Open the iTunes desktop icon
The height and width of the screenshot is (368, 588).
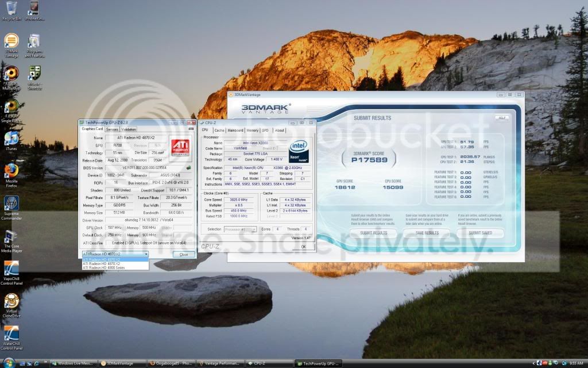coord(11,141)
